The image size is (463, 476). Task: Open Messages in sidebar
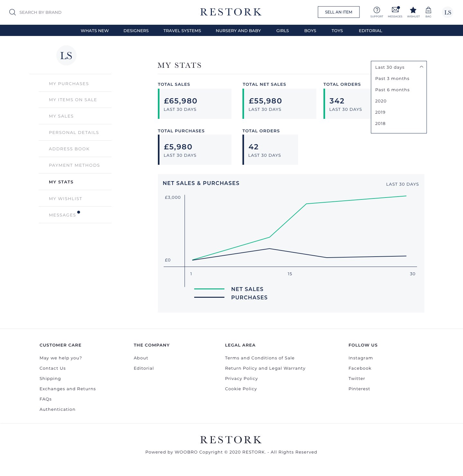[x=62, y=215]
